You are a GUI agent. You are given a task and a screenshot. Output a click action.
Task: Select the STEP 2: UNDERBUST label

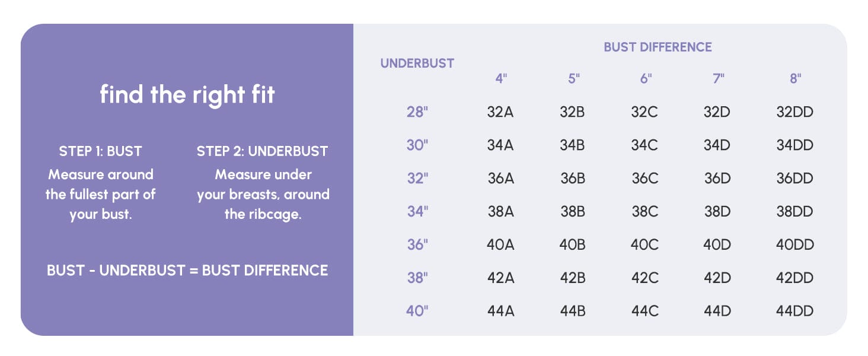coord(263,151)
